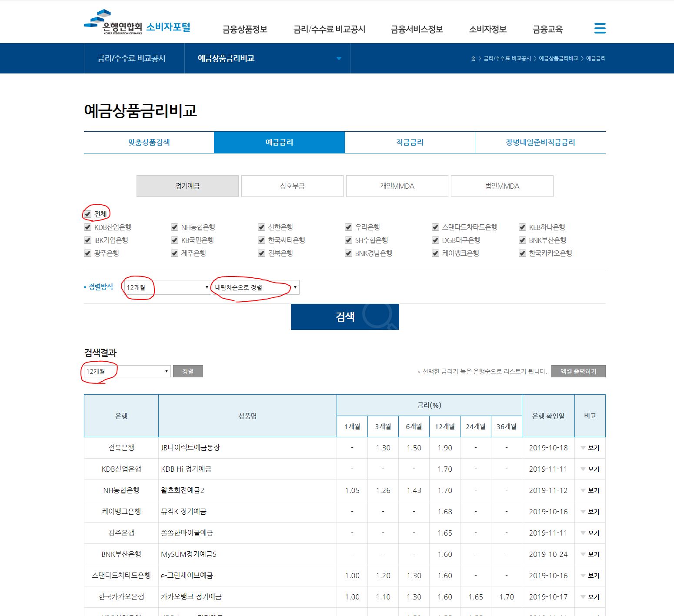Click the 검색 search button
Image resolution: width=674 pixels, height=616 pixels.
click(x=345, y=317)
